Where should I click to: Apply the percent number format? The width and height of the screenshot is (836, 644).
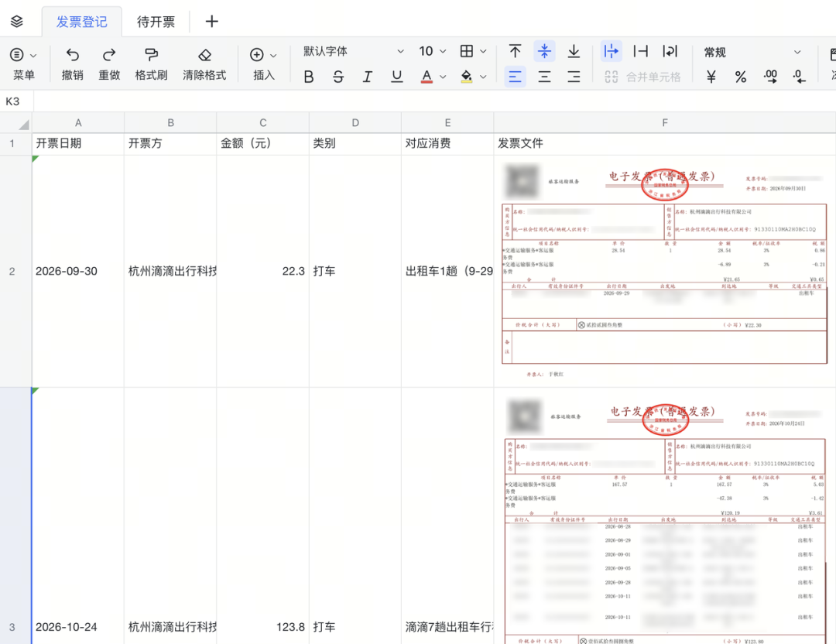(741, 77)
